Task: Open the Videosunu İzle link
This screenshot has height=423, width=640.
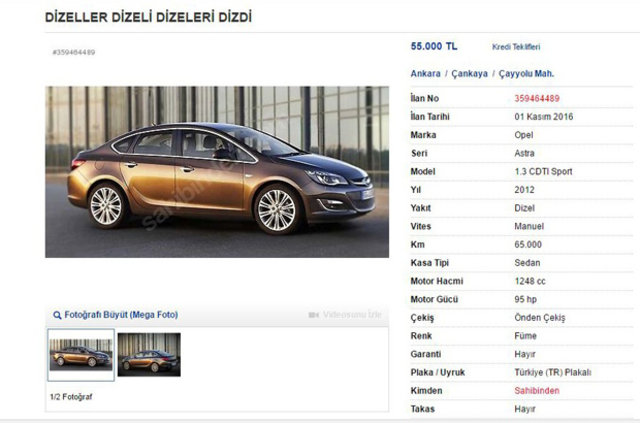Action: (x=352, y=315)
